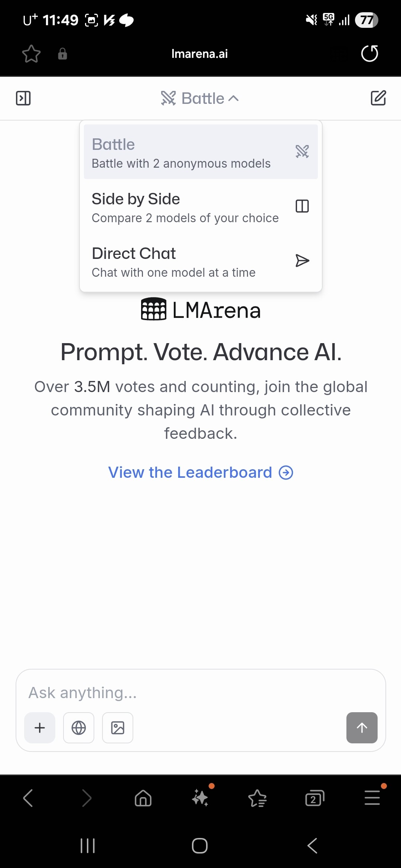Viewport: 401px width, 868px height.
Task: Open the sidebar panel toggle icon
Action: point(23,98)
